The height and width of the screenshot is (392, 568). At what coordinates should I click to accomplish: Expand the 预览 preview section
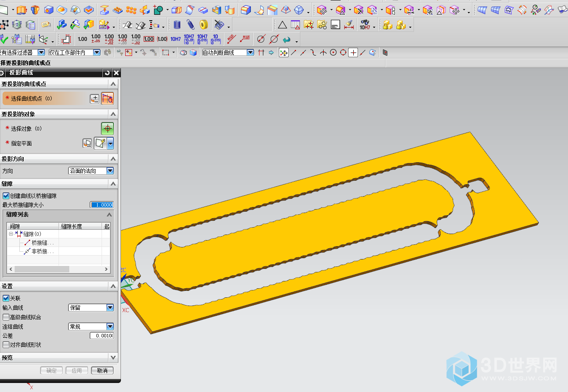113,358
